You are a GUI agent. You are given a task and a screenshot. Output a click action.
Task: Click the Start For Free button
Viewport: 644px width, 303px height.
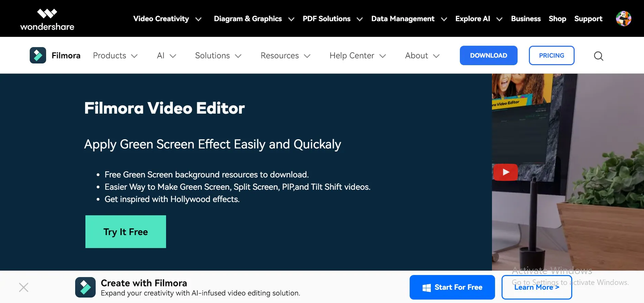pyautogui.click(x=452, y=287)
